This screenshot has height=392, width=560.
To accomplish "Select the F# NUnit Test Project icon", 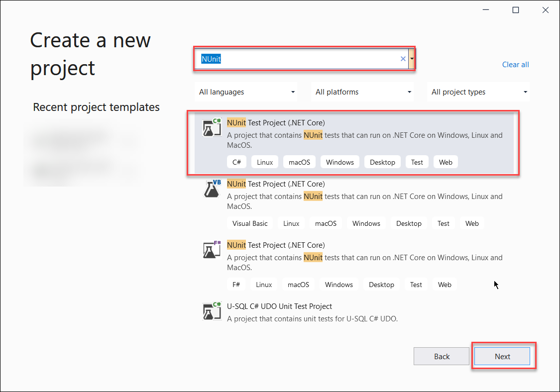I will pos(212,250).
